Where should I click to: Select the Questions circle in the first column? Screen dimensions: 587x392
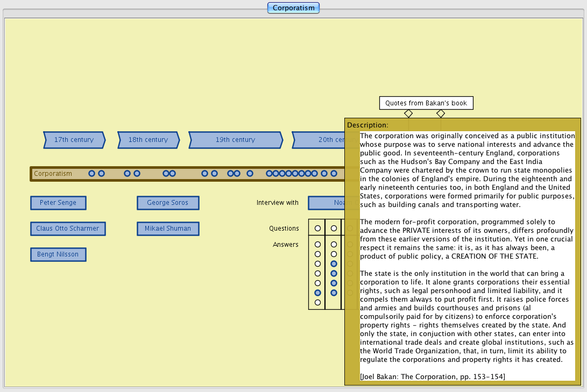click(317, 229)
